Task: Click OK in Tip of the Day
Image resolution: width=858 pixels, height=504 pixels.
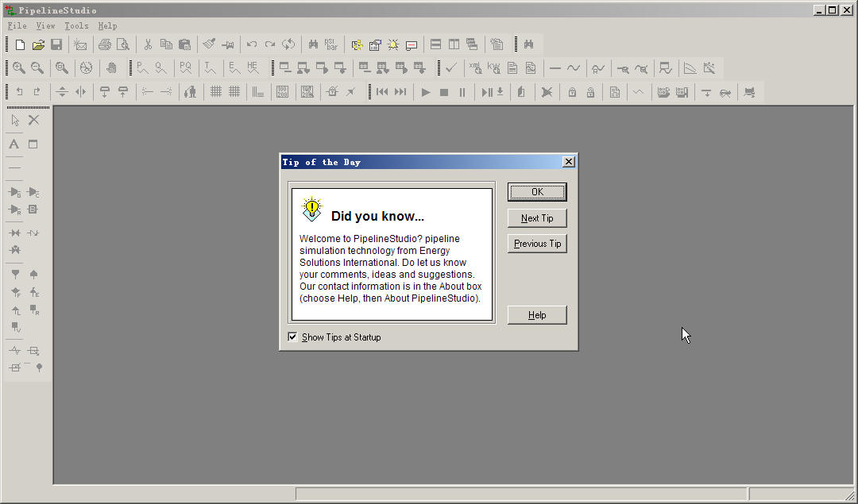Action: click(x=537, y=192)
